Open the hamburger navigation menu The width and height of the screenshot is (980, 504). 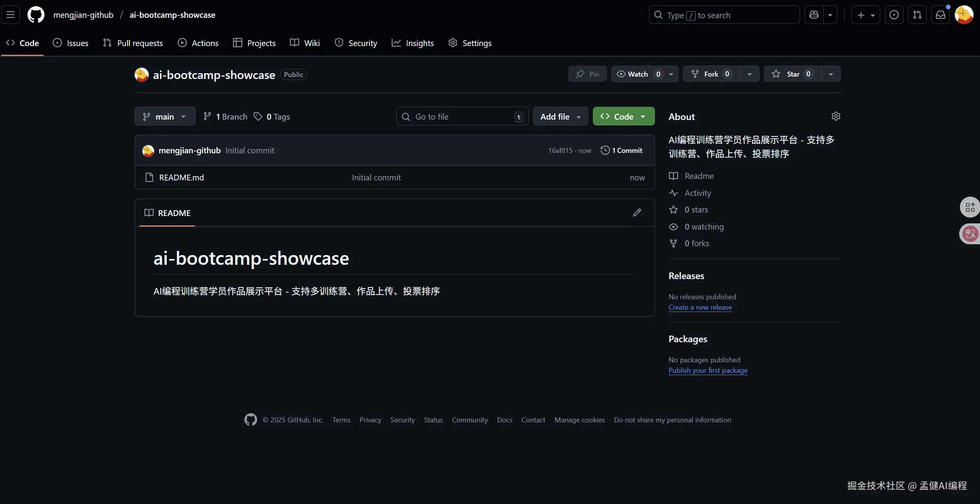[10, 15]
